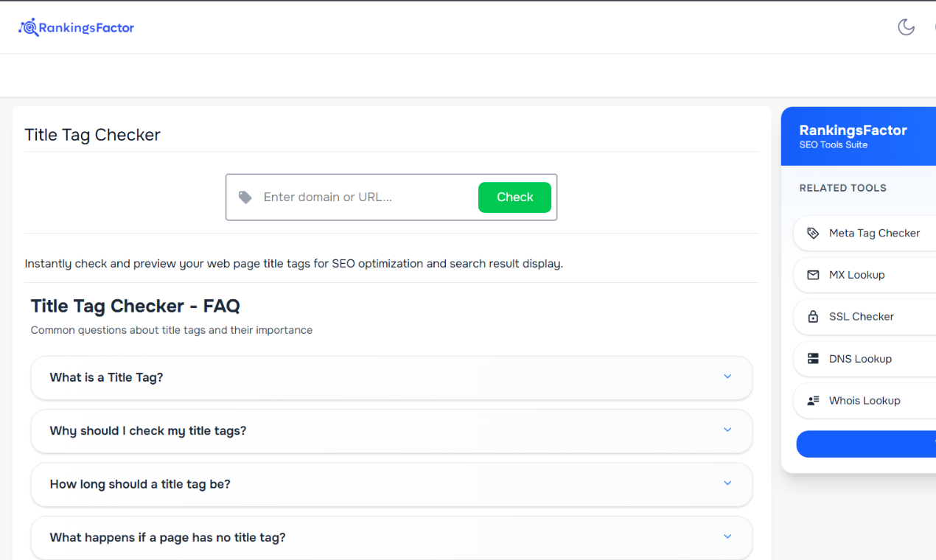Open the MX Lookup tool
Screen dimensions: 936x560
tap(865, 275)
